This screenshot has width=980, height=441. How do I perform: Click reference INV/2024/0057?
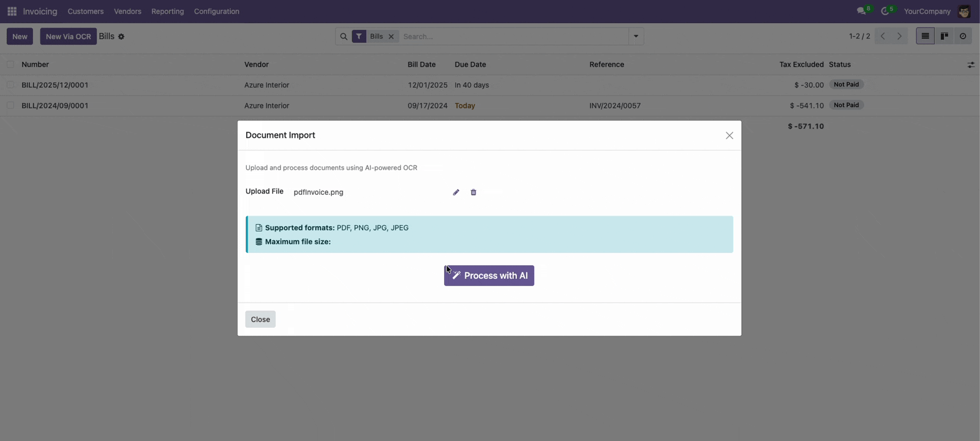[615, 106]
